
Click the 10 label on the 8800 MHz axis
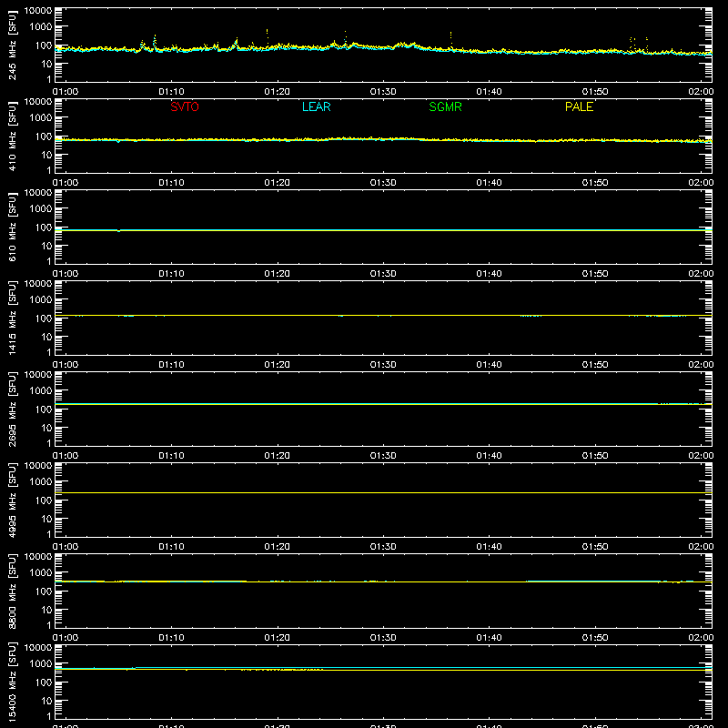(46, 610)
